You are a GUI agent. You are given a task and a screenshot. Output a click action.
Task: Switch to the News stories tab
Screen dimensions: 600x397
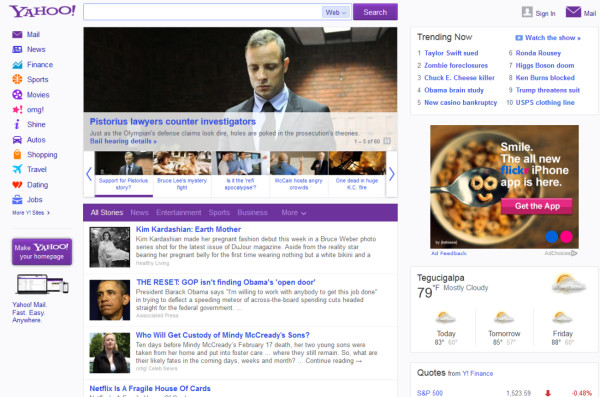[x=139, y=212]
